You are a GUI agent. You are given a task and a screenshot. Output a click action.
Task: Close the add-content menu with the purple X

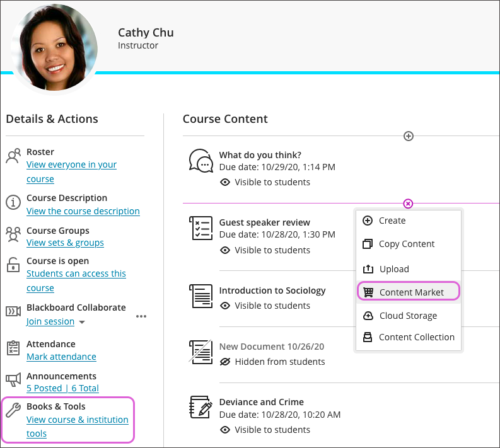pos(408,204)
